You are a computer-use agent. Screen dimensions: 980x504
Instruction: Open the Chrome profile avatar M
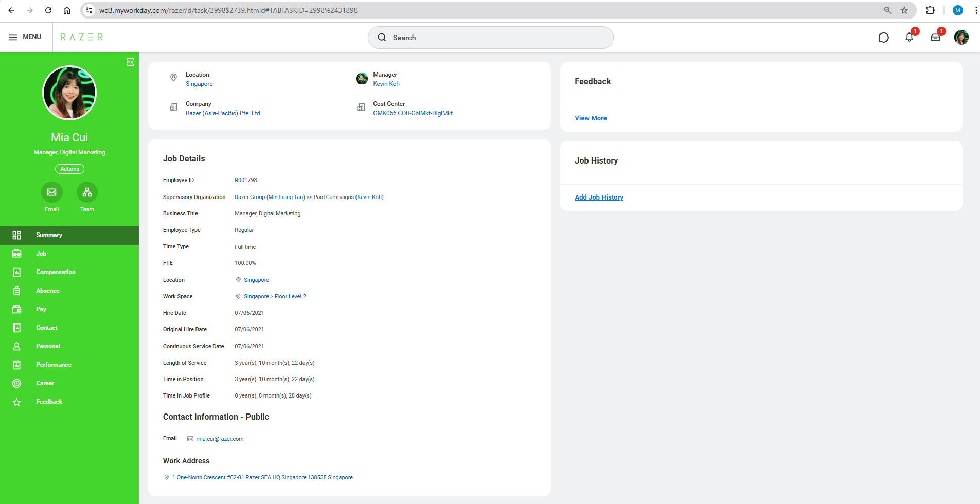pyautogui.click(x=958, y=10)
